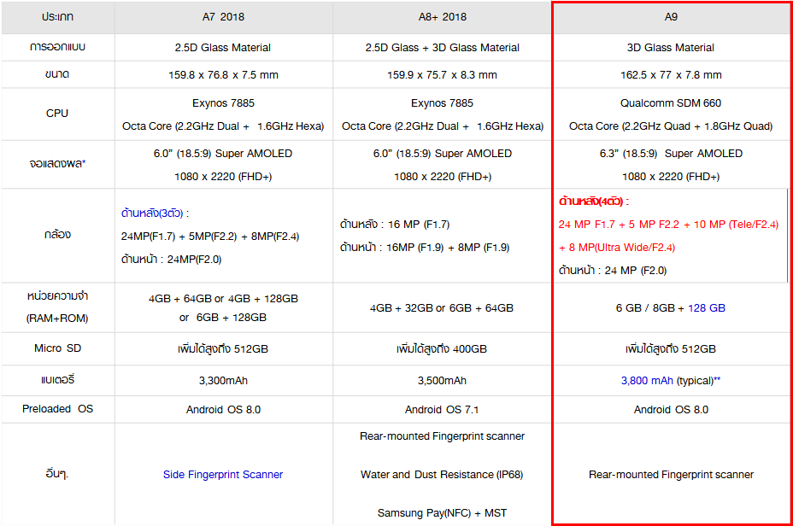The height and width of the screenshot is (532, 793).
Task: Select the หน่วยความจำ (RAM+ROM) row label
Action: coord(57,307)
